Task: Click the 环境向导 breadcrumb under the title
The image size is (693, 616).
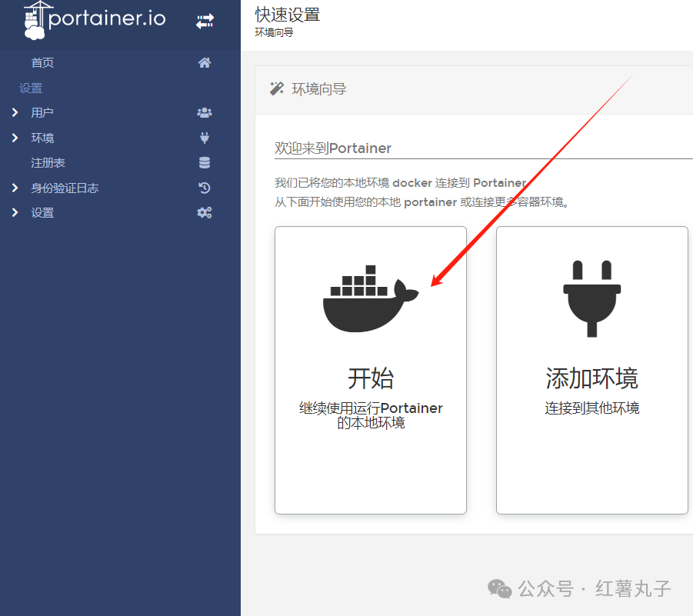Action: pyautogui.click(x=274, y=32)
